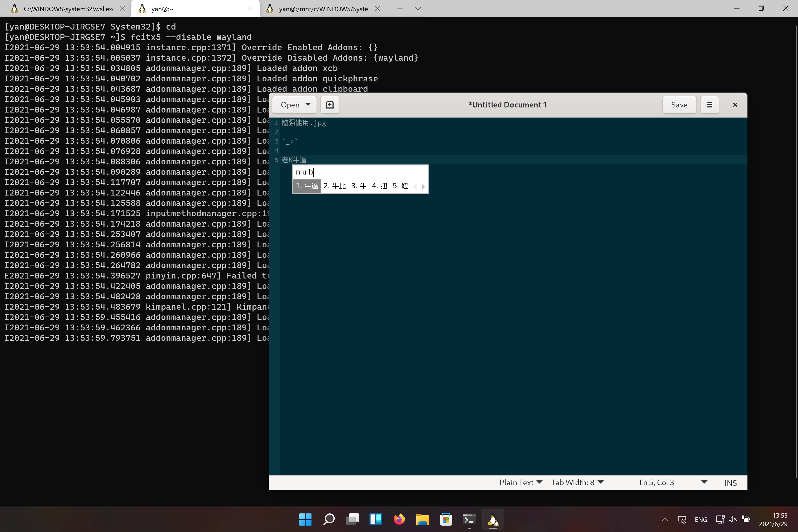This screenshot has height=532, width=798.
Task: Close the yan@:/mnt/c/WINDOWS tab
Action: click(x=377, y=9)
